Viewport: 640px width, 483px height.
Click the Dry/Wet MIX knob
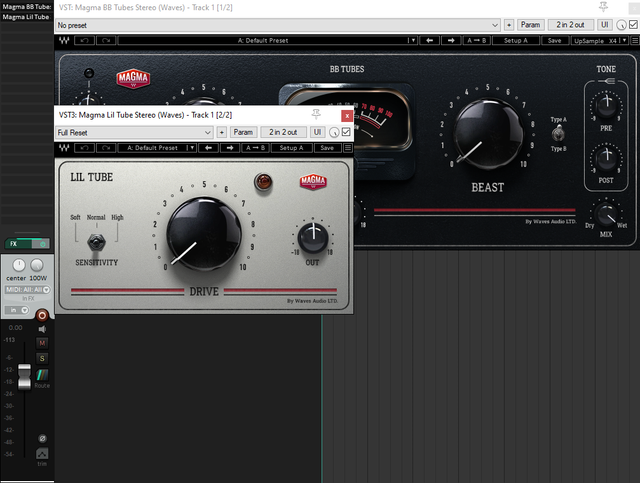(x=606, y=215)
